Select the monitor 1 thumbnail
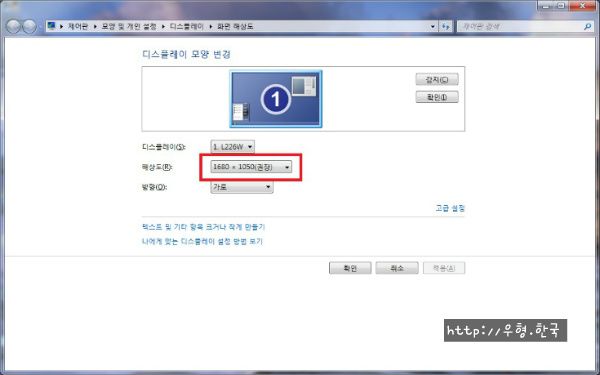This screenshot has width=600, height=375. (x=276, y=99)
